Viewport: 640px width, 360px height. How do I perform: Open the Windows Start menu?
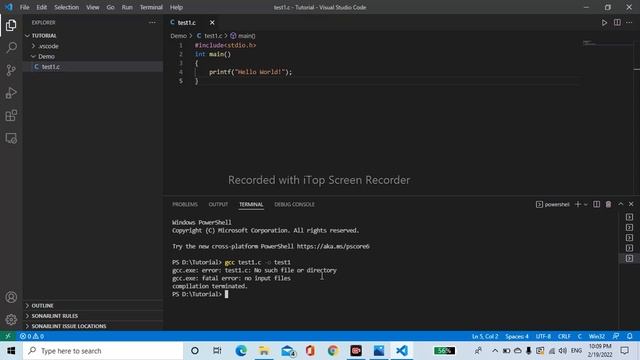tap(11, 351)
